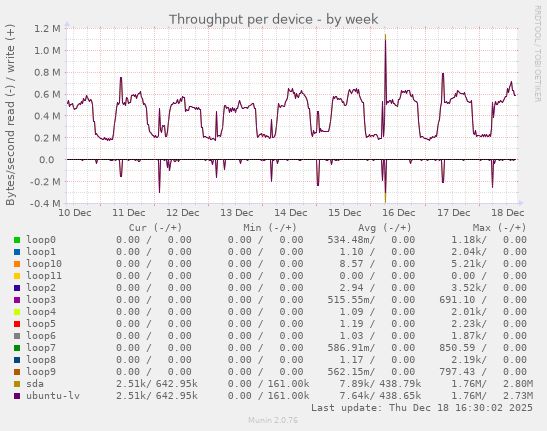Select the loop10 legend label

tap(44, 263)
